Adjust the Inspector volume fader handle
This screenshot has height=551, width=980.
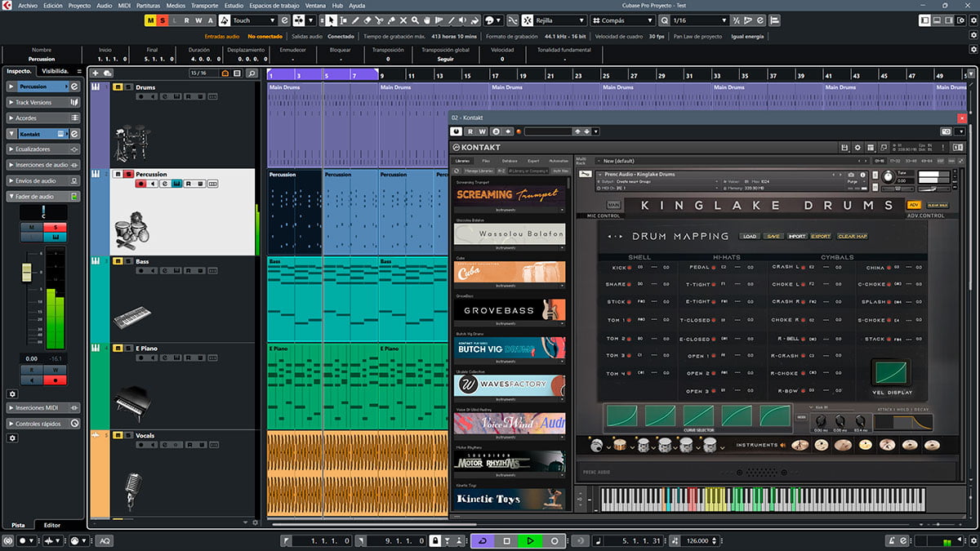pyautogui.click(x=26, y=272)
